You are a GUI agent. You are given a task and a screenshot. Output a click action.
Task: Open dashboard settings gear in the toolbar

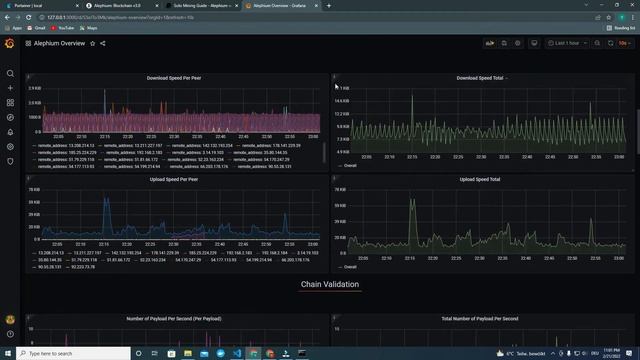click(518, 43)
